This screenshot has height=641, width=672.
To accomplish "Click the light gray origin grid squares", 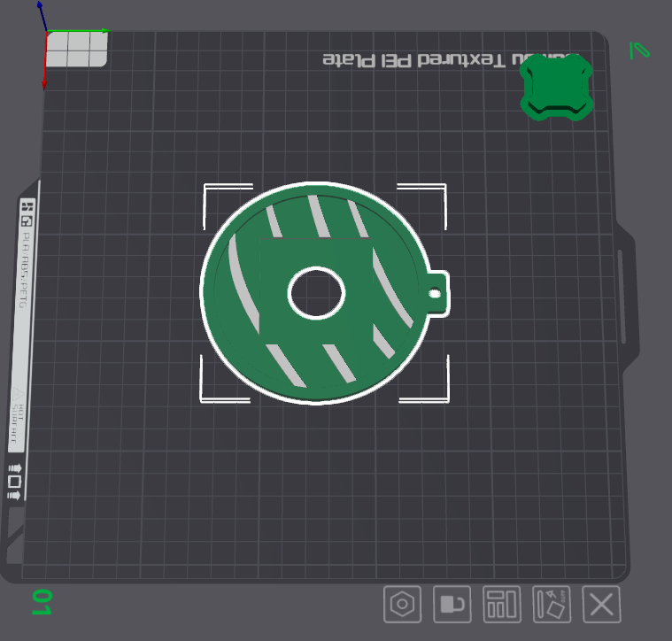I will (x=77, y=49).
